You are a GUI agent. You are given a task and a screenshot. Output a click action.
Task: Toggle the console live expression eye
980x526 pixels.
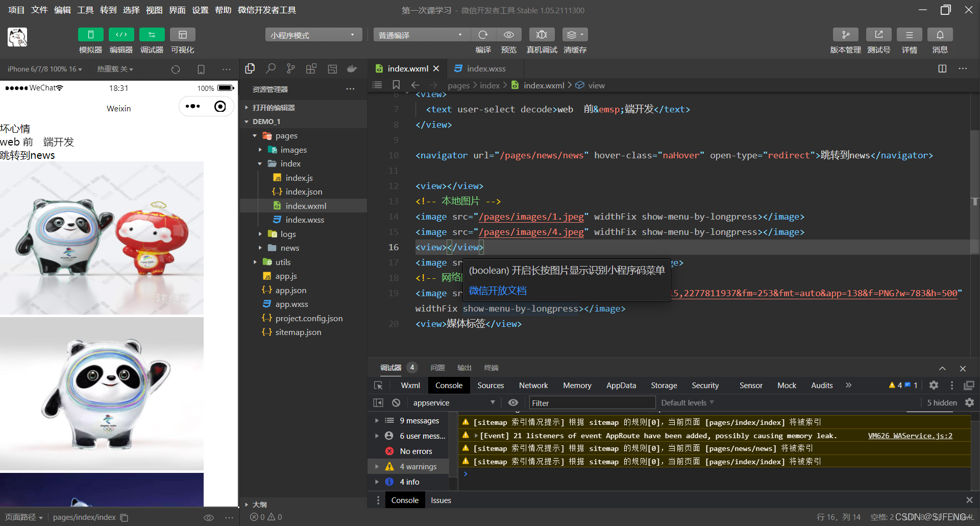[x=513, y=403]
